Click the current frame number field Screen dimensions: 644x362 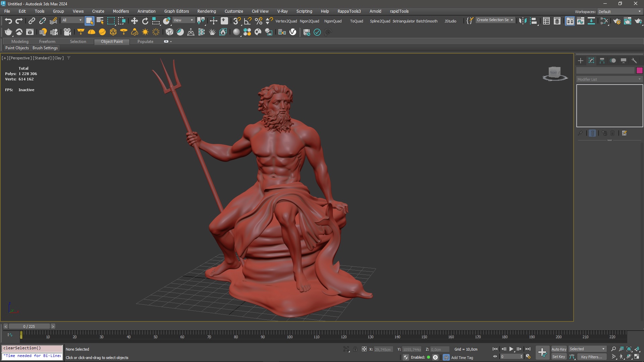coord(509,357)
